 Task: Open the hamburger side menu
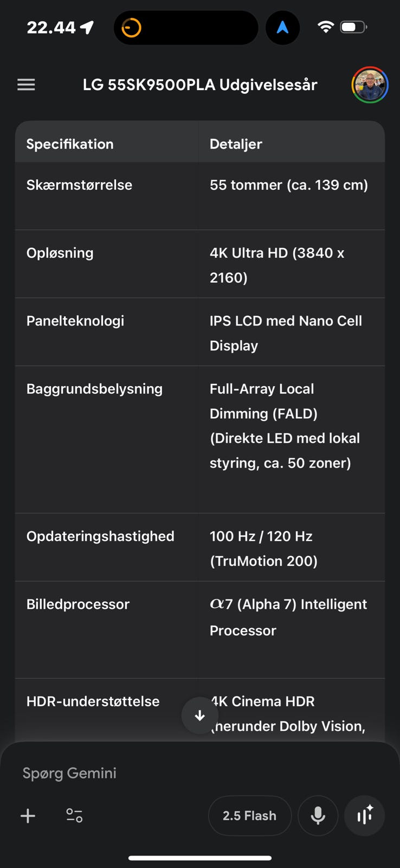(26, 85)
